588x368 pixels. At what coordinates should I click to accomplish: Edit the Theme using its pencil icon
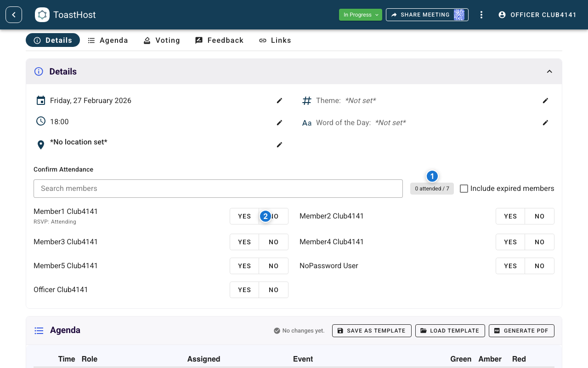(x=545, y=100)
